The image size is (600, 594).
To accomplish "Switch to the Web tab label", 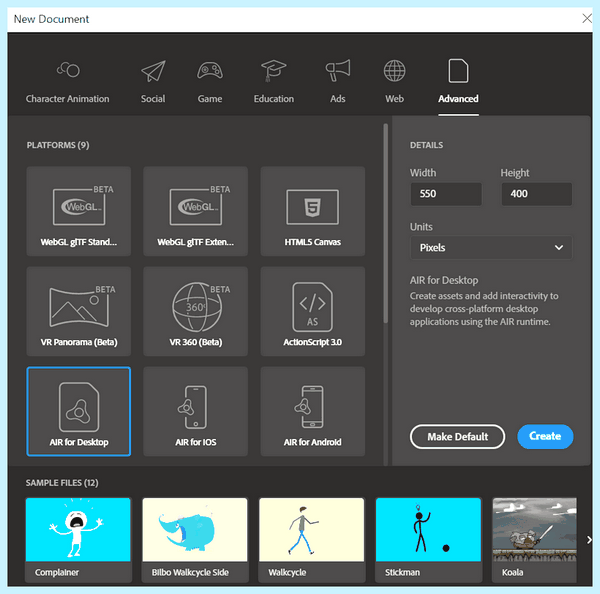I will pos(395,99).
